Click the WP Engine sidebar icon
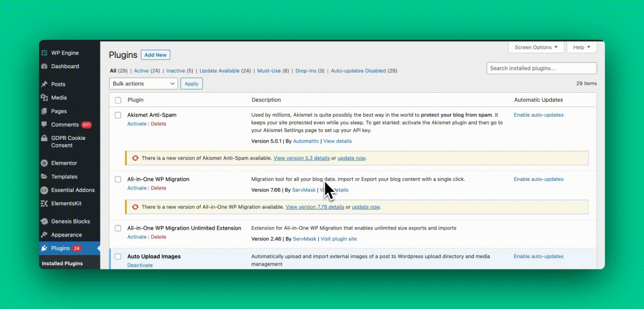Viewport: 644px width, 309px height. [x=44, y=53]
